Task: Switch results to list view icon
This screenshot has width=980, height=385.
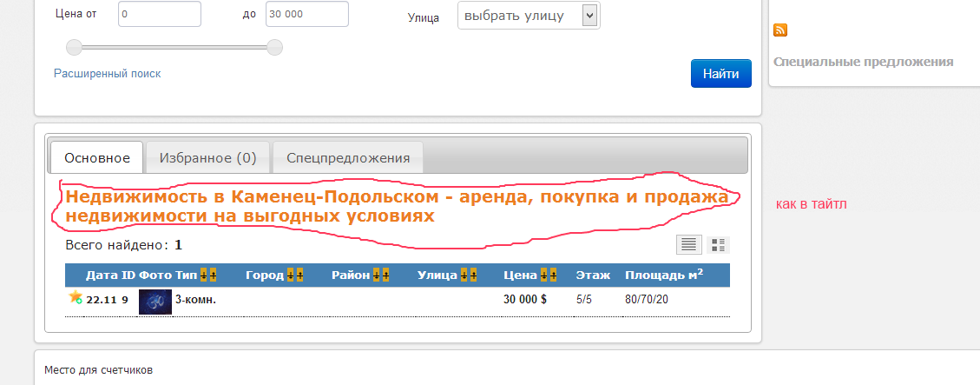Action: [688, 245]
